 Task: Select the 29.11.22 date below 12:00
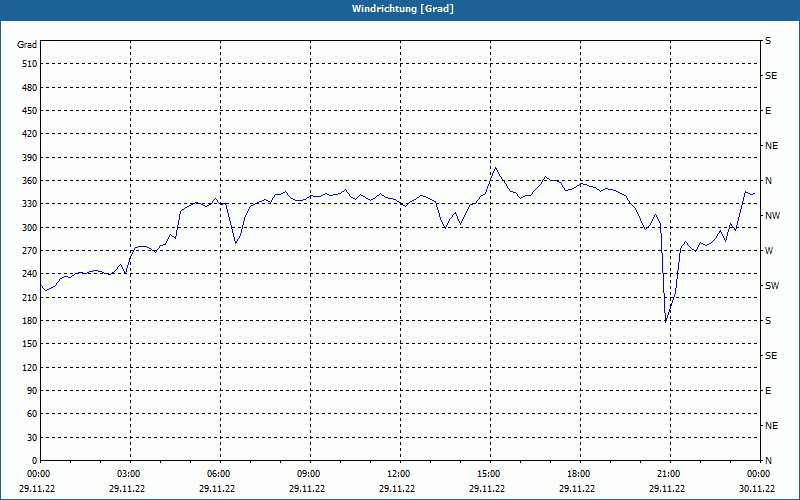click(397, 489)
